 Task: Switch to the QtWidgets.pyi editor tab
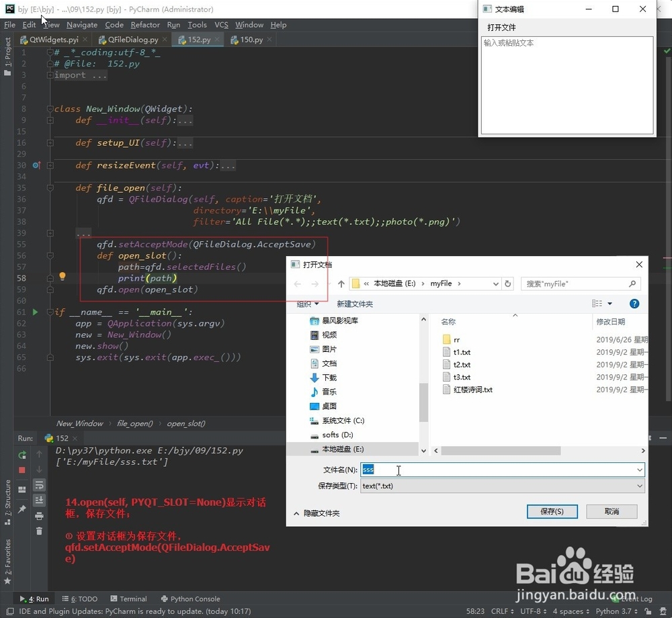pos(54,40)
